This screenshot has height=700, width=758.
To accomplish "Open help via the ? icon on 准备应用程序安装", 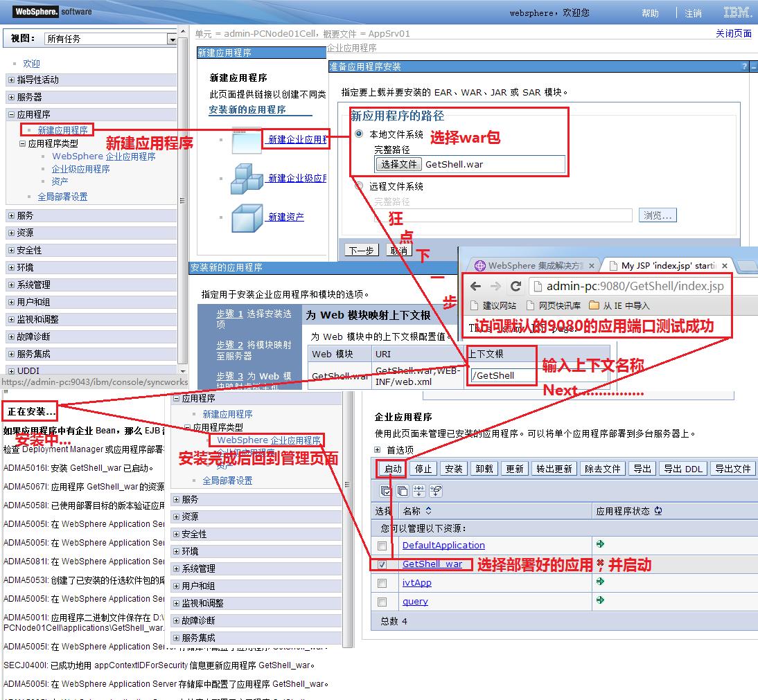I will [x=744, y=66].
